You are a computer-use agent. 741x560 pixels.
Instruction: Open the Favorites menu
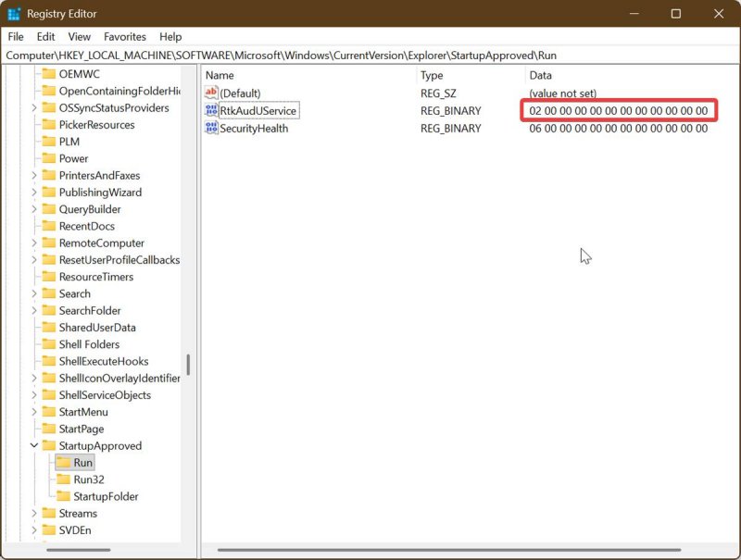point(124,37)
